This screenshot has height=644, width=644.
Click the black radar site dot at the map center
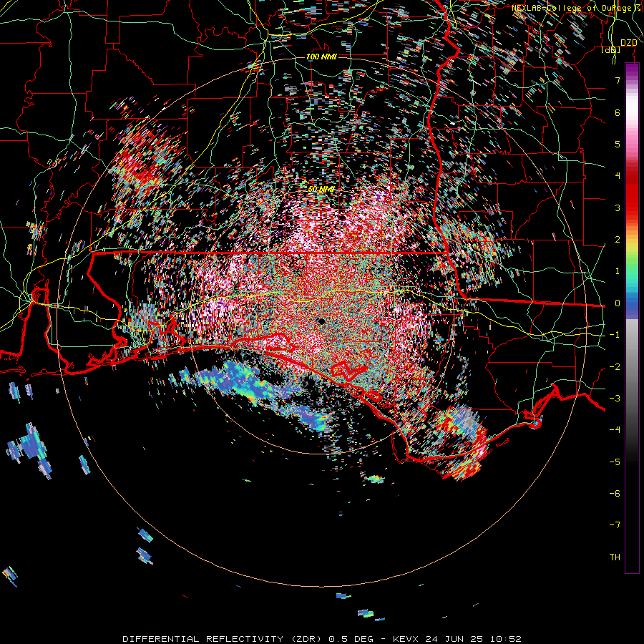point(321,321)
